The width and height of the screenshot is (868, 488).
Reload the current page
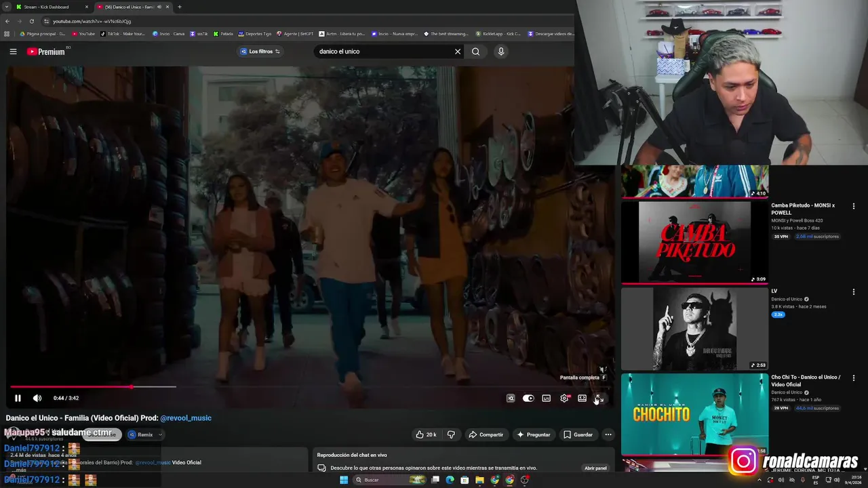tap(32, 21)
